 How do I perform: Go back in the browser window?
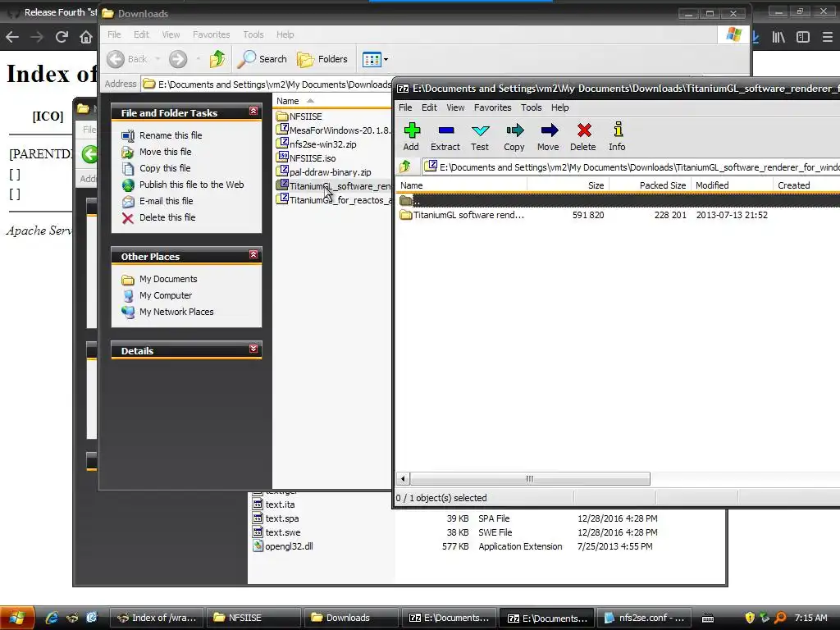[12, 37]
